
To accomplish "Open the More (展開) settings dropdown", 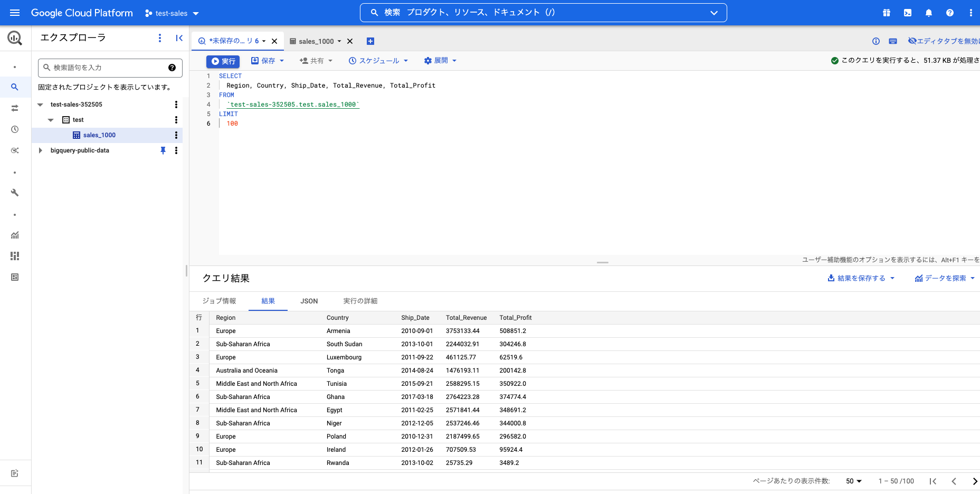I will (x=440, y=61).
